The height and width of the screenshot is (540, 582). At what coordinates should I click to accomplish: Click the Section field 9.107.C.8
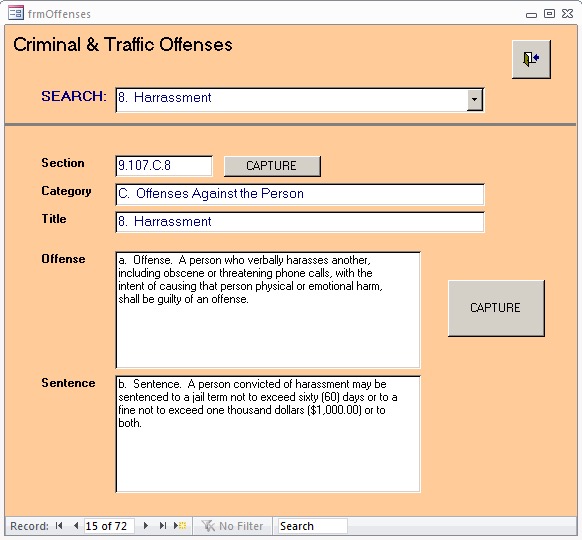(164, 166)
